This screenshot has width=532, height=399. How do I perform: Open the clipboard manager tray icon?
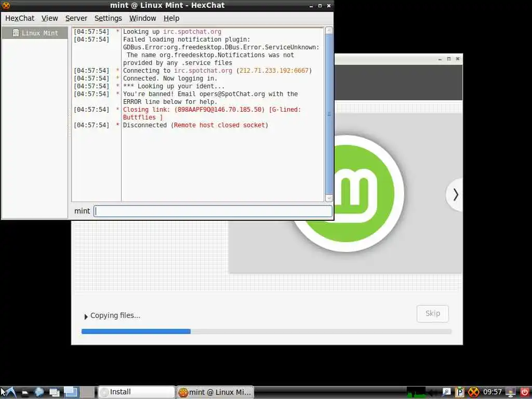click(459, 392)
